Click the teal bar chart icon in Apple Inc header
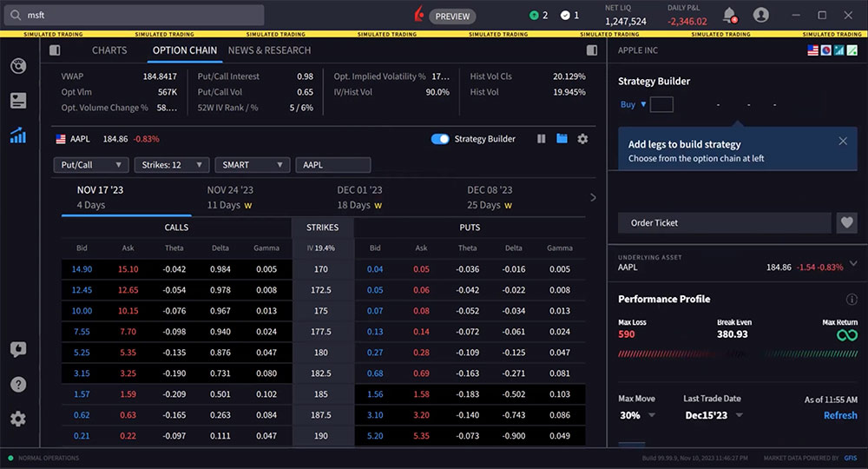This screenshot has width=868, height=469. point(839,50)
